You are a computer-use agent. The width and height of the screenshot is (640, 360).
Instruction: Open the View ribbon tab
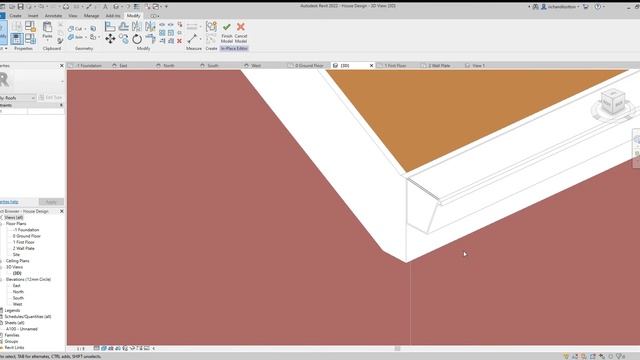[x=73, y=16]
